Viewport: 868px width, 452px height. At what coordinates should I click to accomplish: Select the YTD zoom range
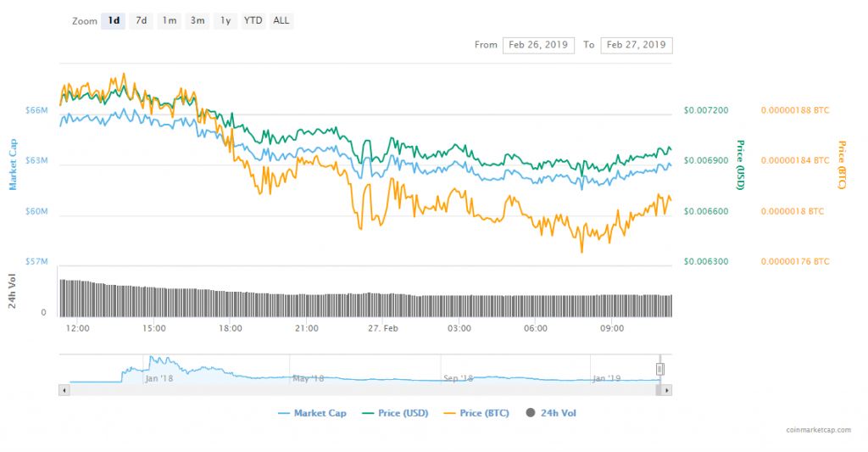click(253, 21)
